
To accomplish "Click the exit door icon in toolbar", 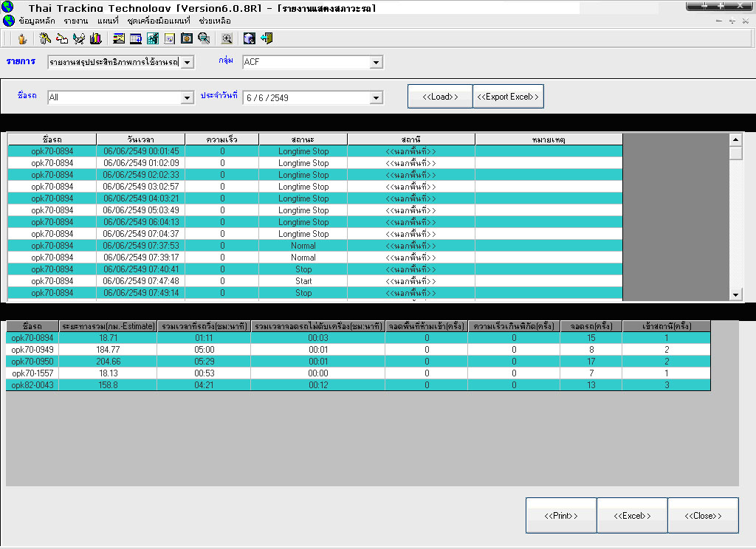I will (x=267, y=38).
